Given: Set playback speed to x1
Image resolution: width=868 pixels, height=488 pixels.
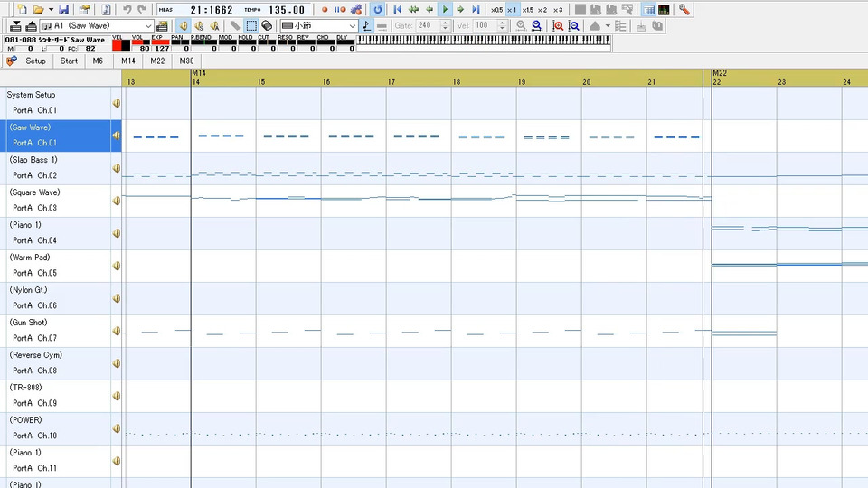Looking at the screenshot, I should coord(512,10).
